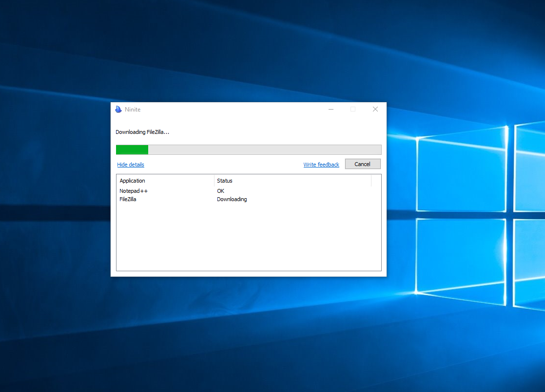Click the green progress bar

(132, 149)
